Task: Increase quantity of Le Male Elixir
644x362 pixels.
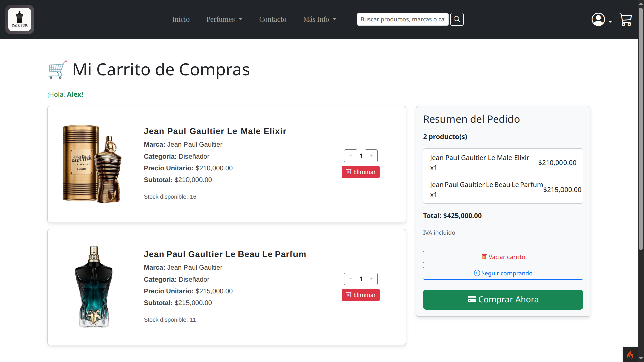Action: point(371,156)
